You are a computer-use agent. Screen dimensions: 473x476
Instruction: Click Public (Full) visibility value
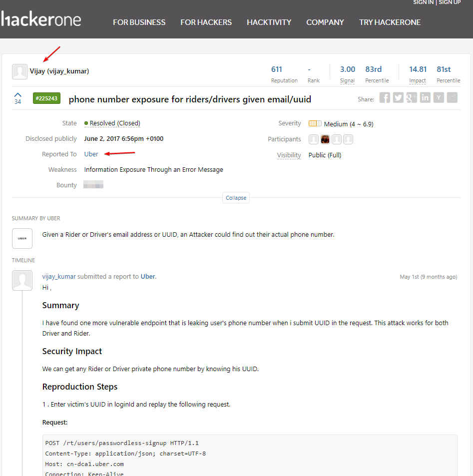(325, 155)
